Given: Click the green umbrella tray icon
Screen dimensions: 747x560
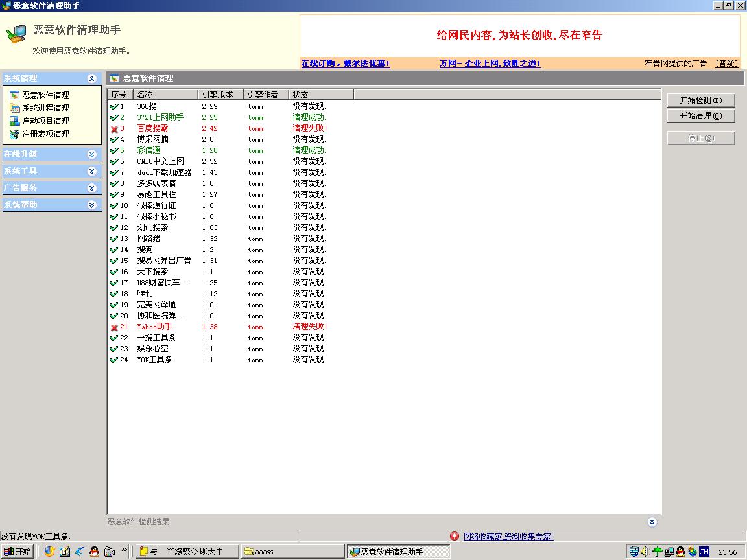Looking at the screenshot, I should pos(657,552).
